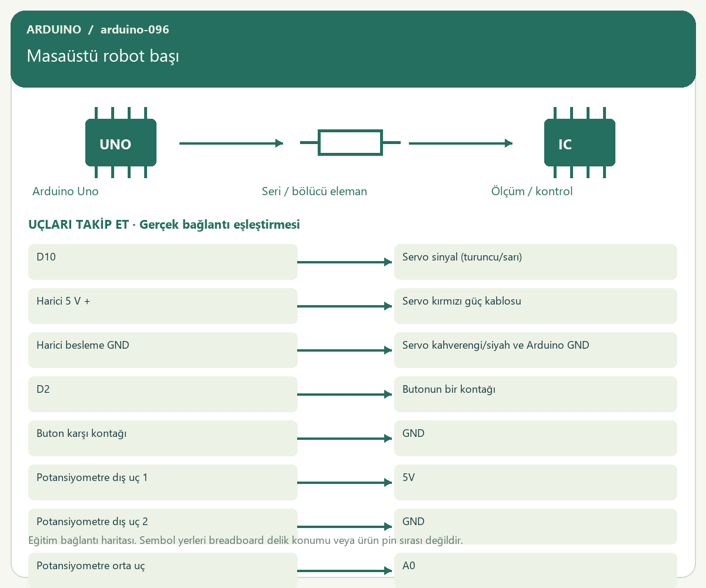706x588 pixels.
Task: Click 5V target of 'Potansiyometre dış uç 1'
Action: click(535, 482)
